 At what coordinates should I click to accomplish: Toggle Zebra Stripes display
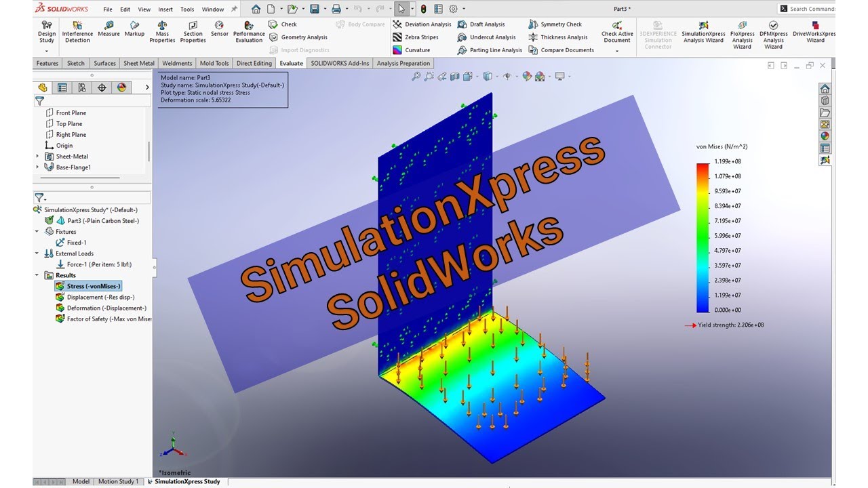click(x=416, y=37)
